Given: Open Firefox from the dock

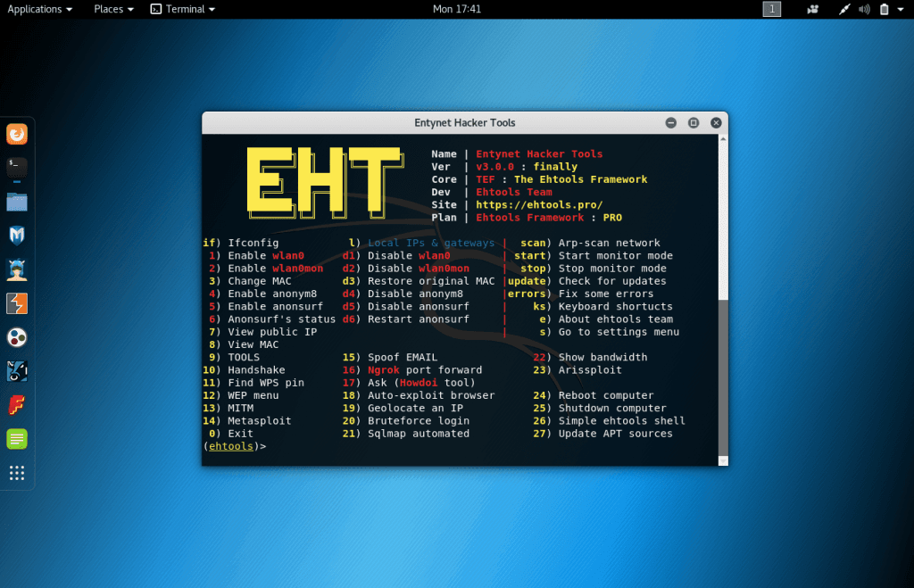Looking at the screenshot, I should pos(17,134).
